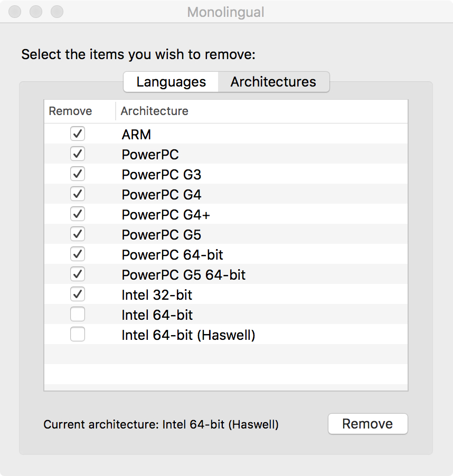Select the Intel 64-bit (Haswell) row label
The height and width of the screenshot is (476, 453).
point(188,335)
